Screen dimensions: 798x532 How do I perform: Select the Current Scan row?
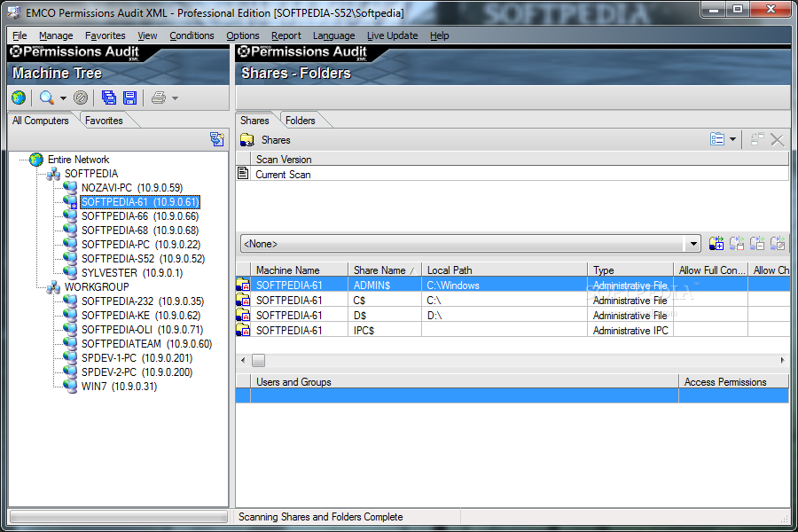pyautogui.click(x=512, y=174)
